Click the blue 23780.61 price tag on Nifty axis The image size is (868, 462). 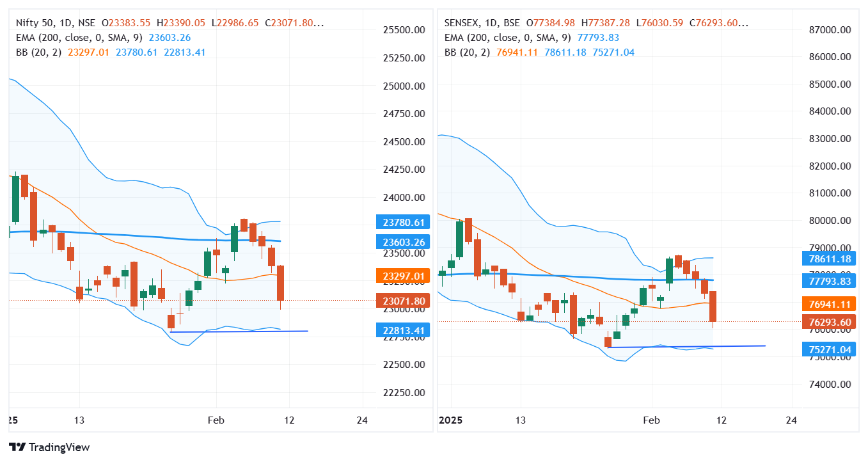coord(403,223)
